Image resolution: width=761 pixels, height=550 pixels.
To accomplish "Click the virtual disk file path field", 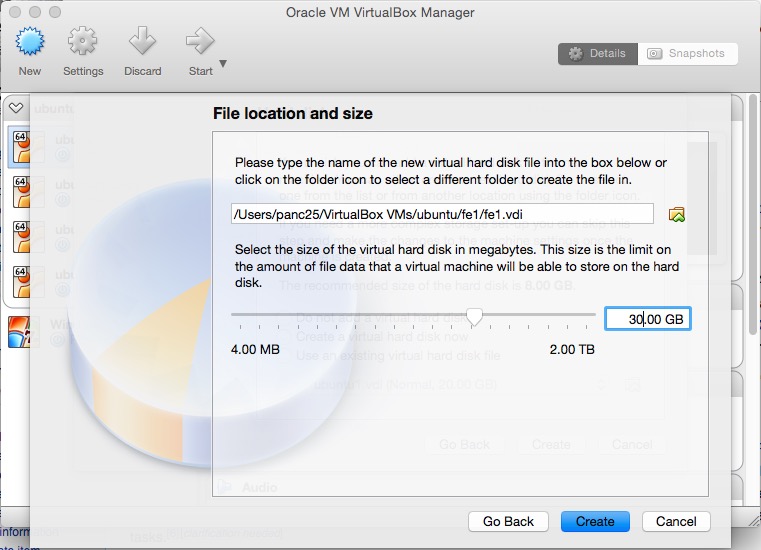I will 441,214.
